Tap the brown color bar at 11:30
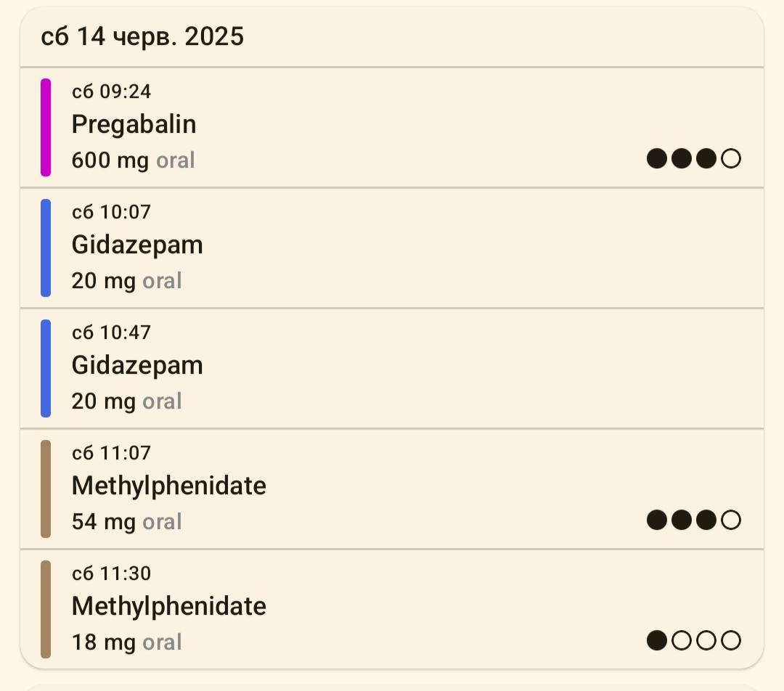 [46, 609]
